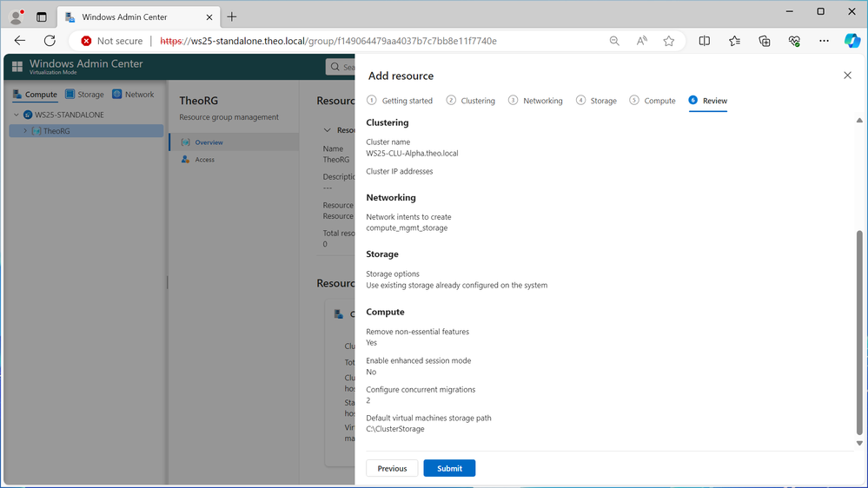Open Browser essentials heart icon

tap(794, 41)
